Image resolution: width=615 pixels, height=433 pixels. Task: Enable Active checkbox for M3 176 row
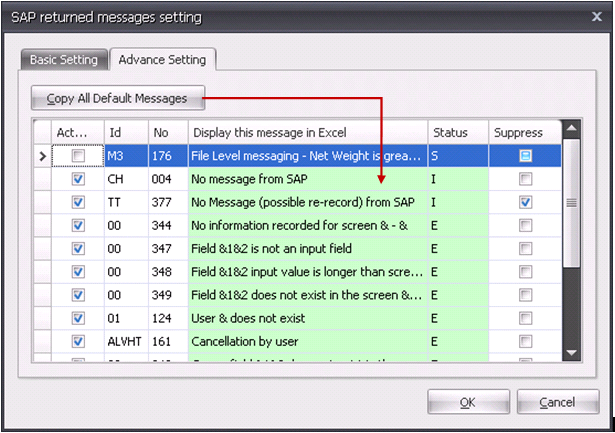78,156
